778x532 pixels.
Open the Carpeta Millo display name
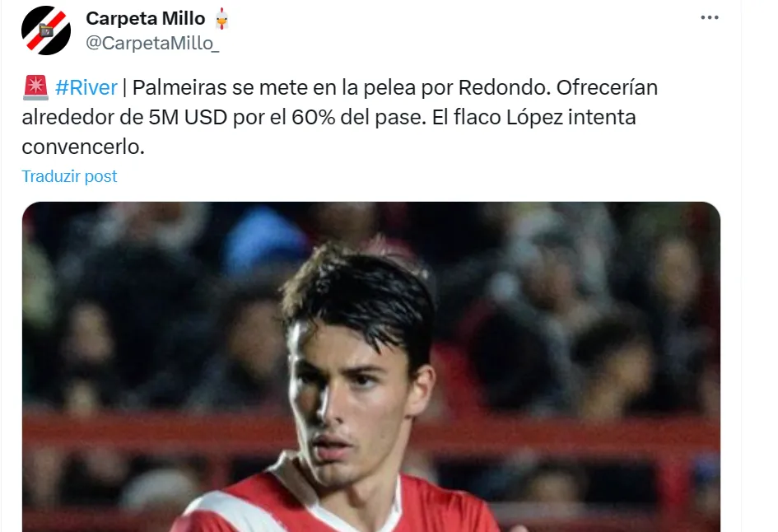click(x=146, y=18)
